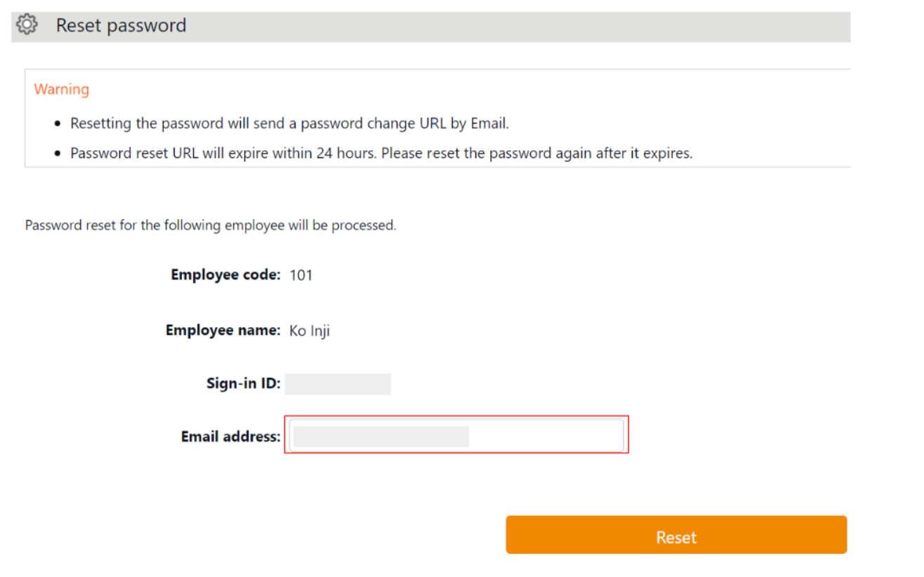Click the 'Password reset for the following employee' sentence
The height and width of the screenshot is (577, 924).
(211, 225)
